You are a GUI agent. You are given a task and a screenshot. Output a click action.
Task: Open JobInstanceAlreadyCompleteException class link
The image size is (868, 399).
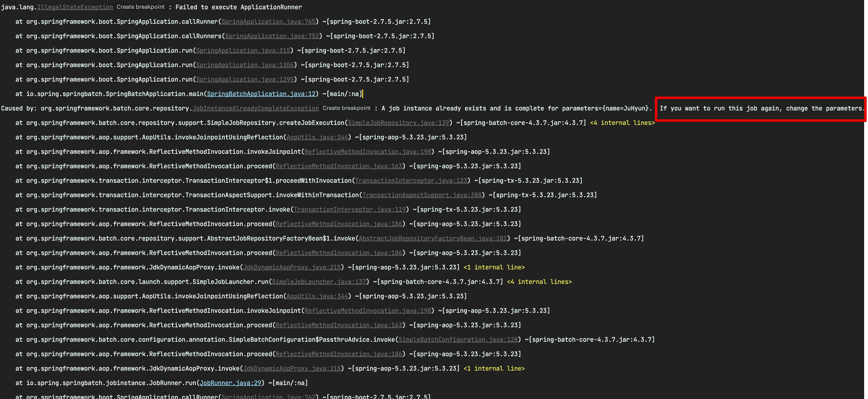click(256, 108)
